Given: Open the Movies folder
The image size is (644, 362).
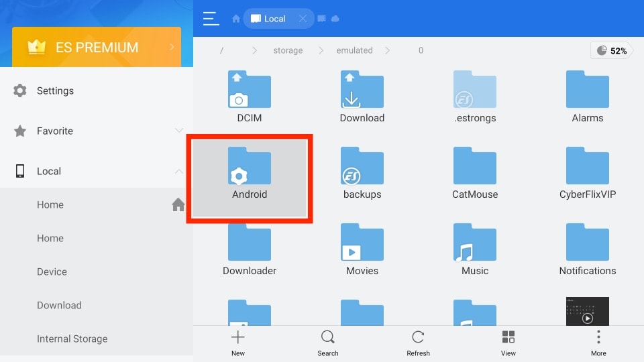Looking at the screenshot, I should pyautogui.click(x=362, y=250).
